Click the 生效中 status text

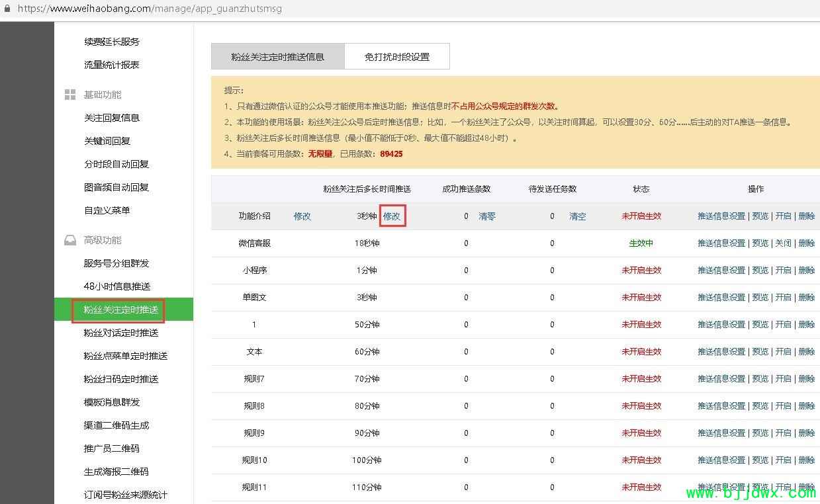coord(641,243)
